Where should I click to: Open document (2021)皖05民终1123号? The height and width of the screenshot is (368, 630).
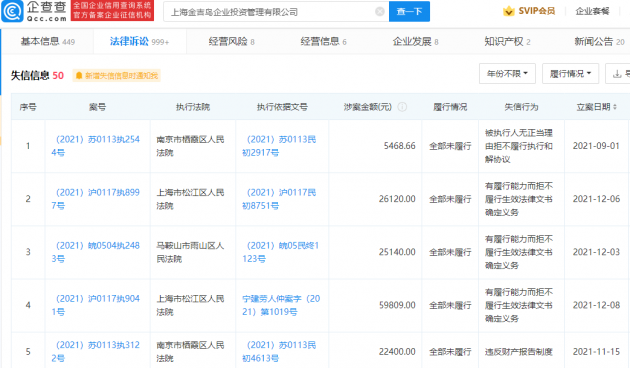click(x=280, y=252)
